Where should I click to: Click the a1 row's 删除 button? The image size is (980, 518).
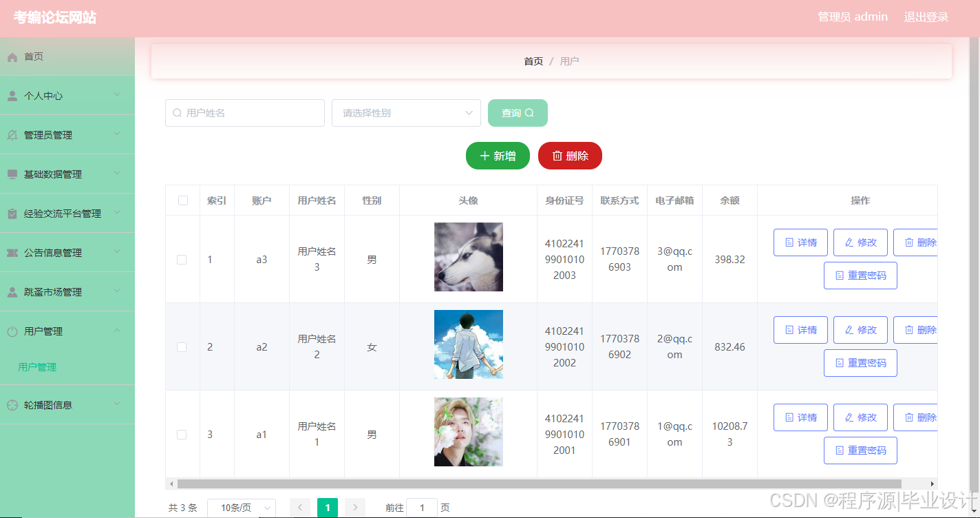915,417
